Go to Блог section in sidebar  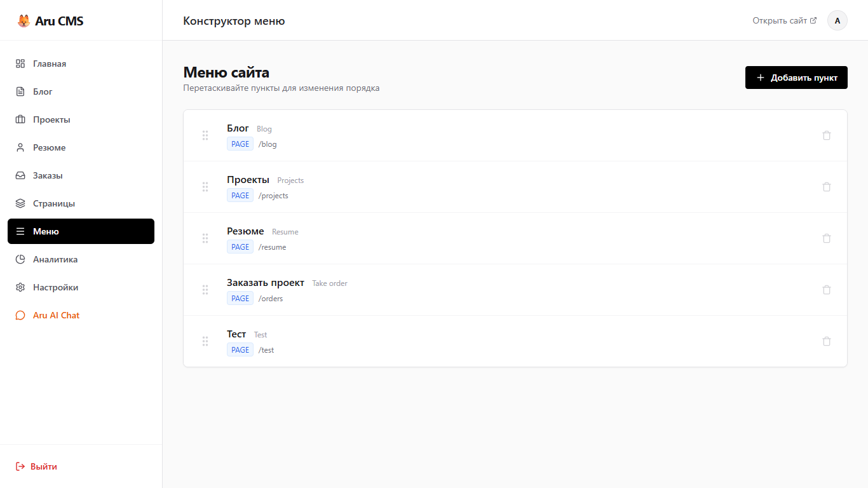point(43,91)
